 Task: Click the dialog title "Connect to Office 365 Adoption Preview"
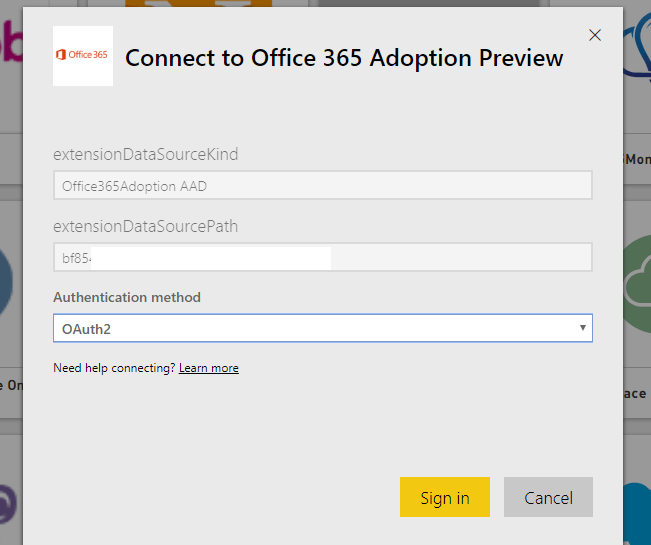344,57
